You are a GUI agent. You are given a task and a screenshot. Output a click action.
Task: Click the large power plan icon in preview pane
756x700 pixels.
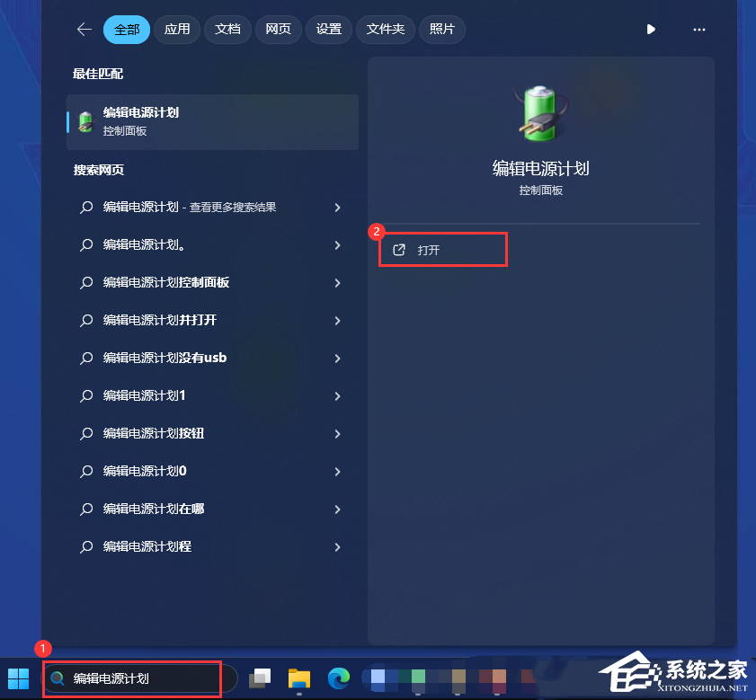pyautogui.click(x=540, y=114)
